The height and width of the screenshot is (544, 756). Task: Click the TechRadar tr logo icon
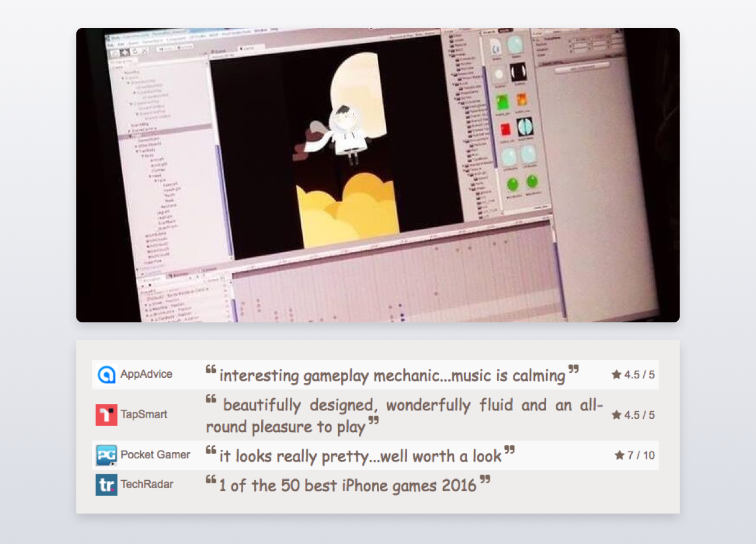106,484
